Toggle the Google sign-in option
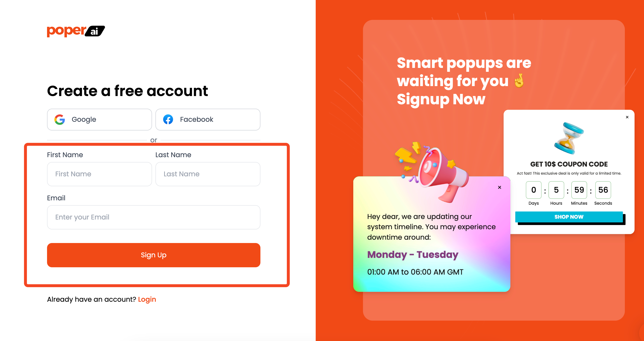Image resolution: width=644 pixels, height=341 pixels. [x=100, y=119]
